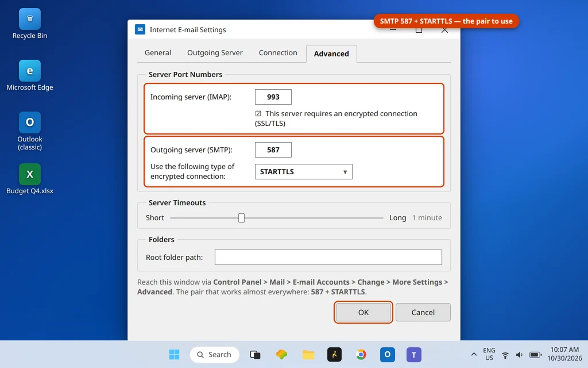Click the "Incoming server (IMAP):" label

(191, 97)
